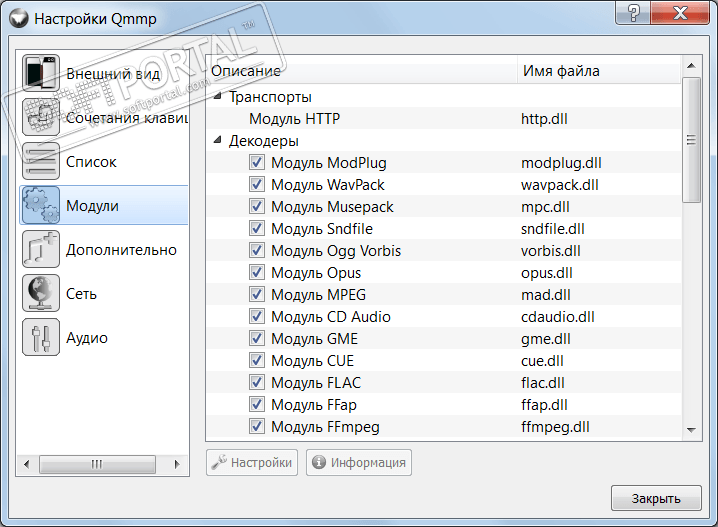Uncheck the Модуль ModPlug checkbox

257,163
